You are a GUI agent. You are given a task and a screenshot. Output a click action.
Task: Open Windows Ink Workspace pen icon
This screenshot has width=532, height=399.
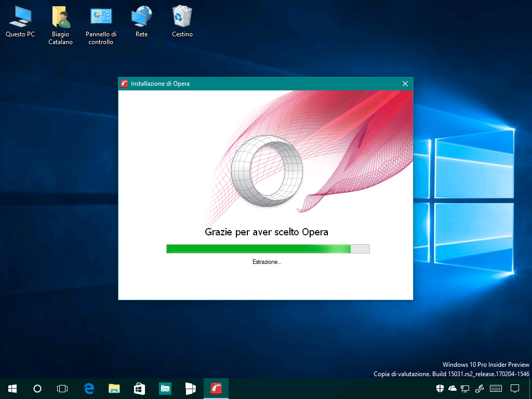(x=480, y=389)
